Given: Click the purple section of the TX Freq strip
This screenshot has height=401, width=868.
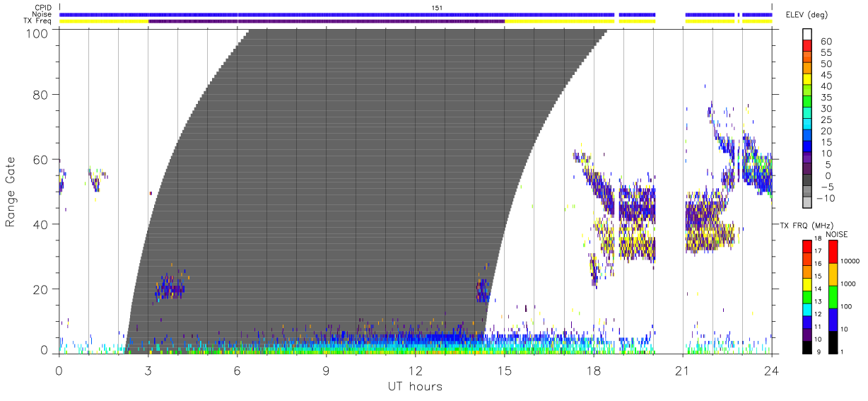Looking at the screenshot, I should point(327,21).
